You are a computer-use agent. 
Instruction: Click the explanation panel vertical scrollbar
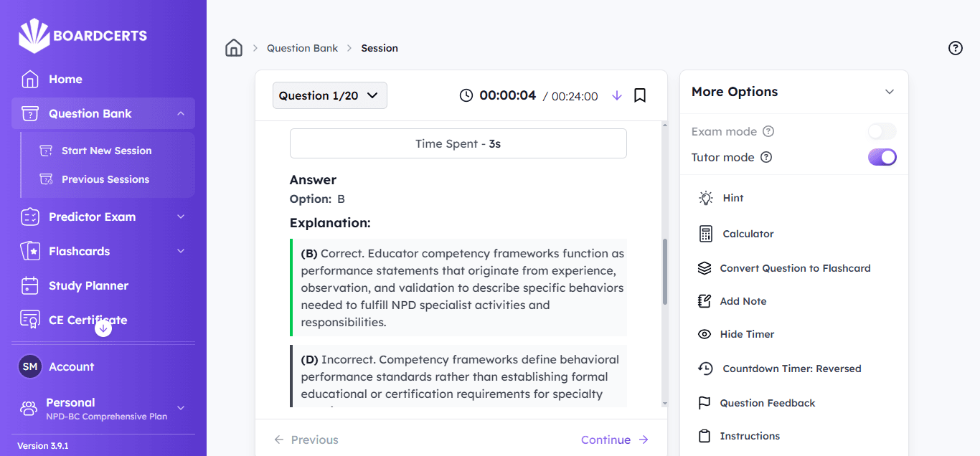[664, 272]
